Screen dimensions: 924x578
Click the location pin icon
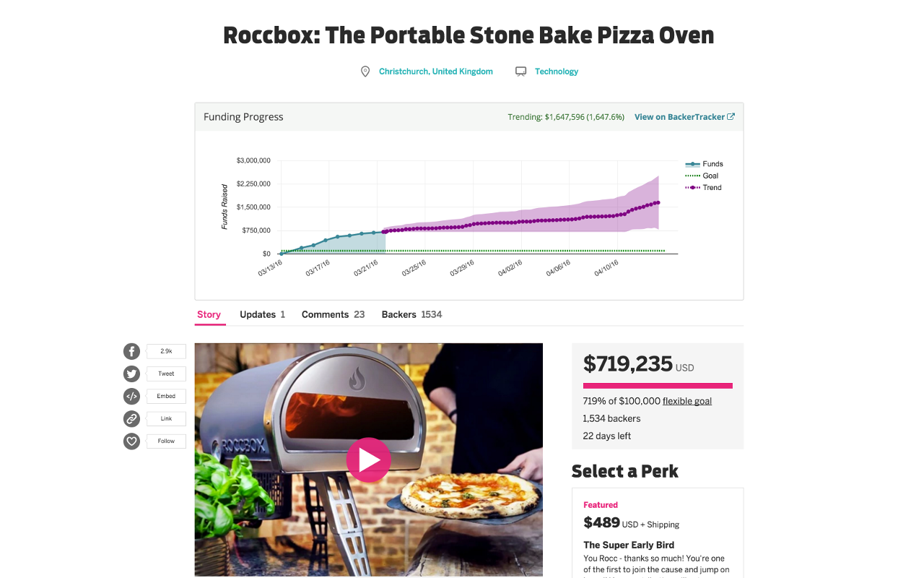pyautogui.click(x=365, y=72)
